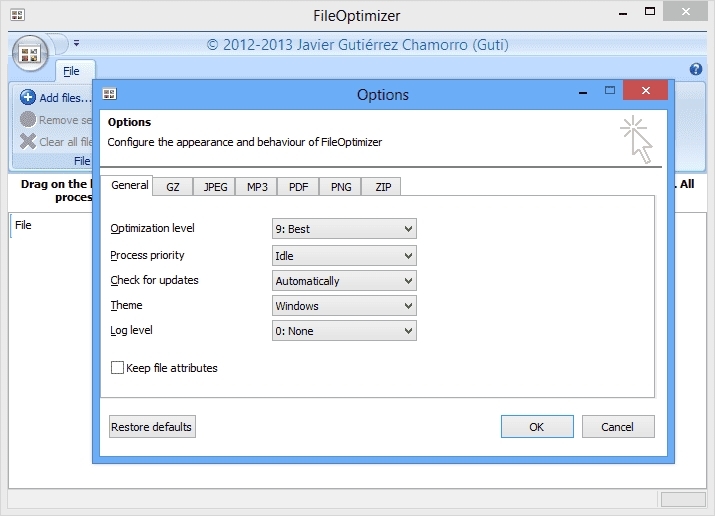This screenshot has width=715, height=516.
Task: Click the Cancel button
Action: [x=617, y=427]
